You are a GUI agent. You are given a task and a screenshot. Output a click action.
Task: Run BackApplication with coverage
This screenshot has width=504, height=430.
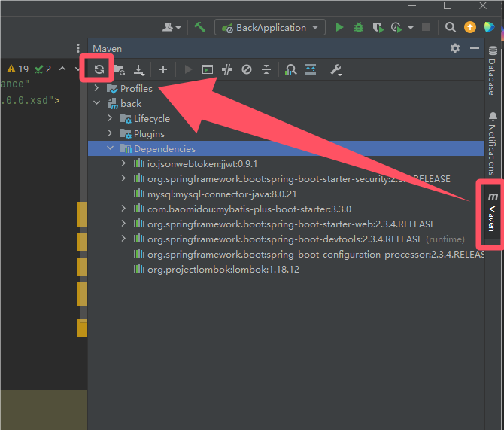click(378, 28)
